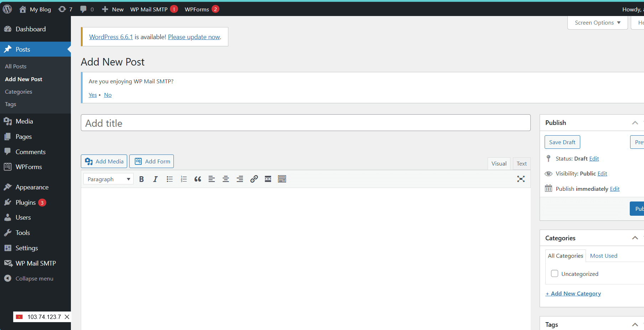Insert a bulleted list
644x330 pixels.
(x=170, y=179)
